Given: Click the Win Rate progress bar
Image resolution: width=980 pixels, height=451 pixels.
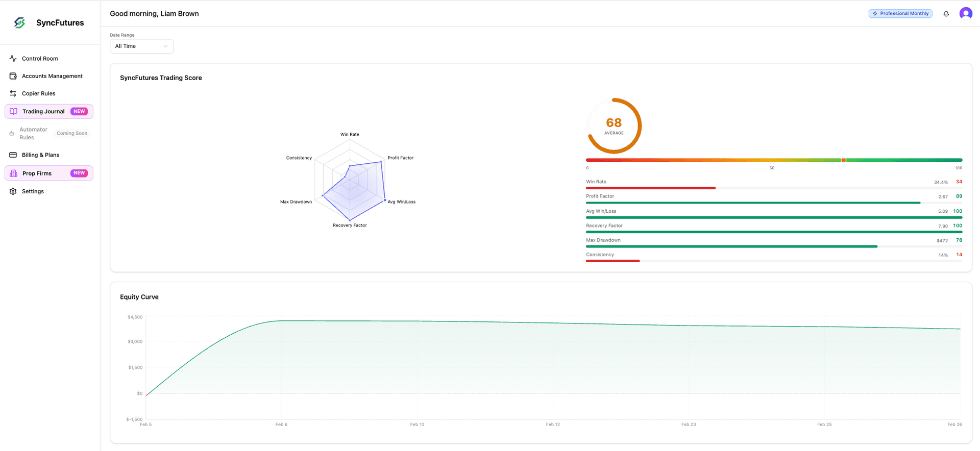Looking at the screenshot, I should pyautogui.click(x=650, y=188).
